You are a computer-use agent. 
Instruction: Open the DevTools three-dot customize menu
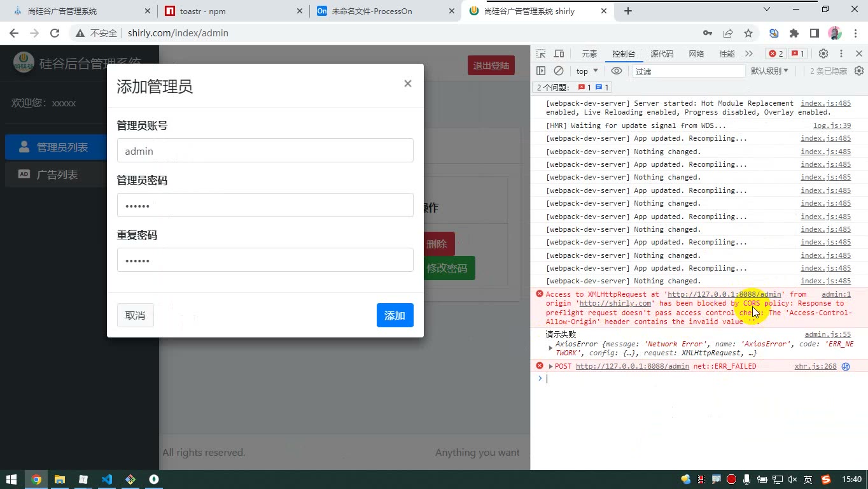click(841, 53)
